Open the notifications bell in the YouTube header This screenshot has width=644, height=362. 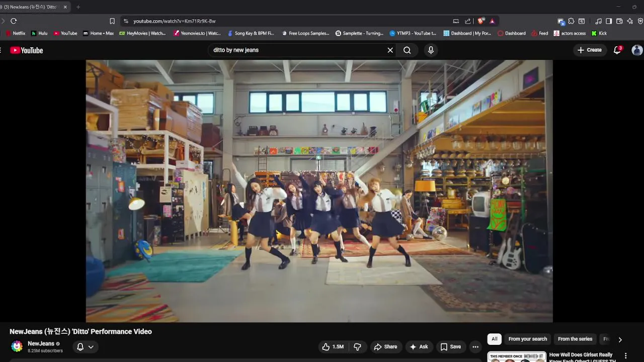click(617, 50)
